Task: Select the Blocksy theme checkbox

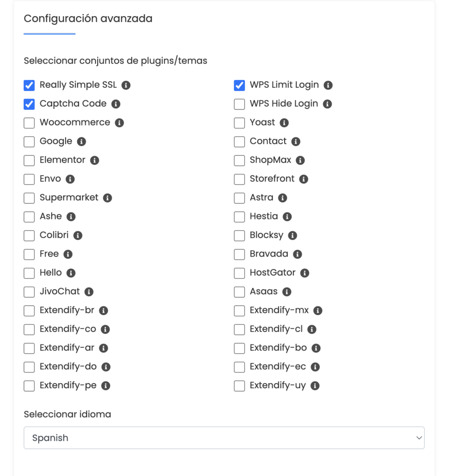Action: 239,236
